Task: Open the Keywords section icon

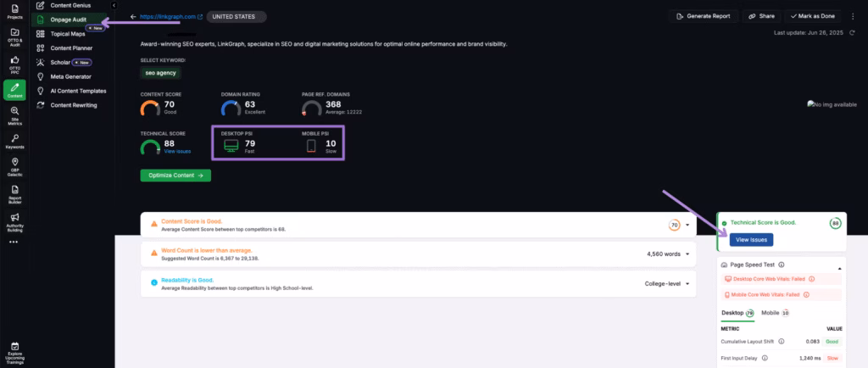Action: 14,141
